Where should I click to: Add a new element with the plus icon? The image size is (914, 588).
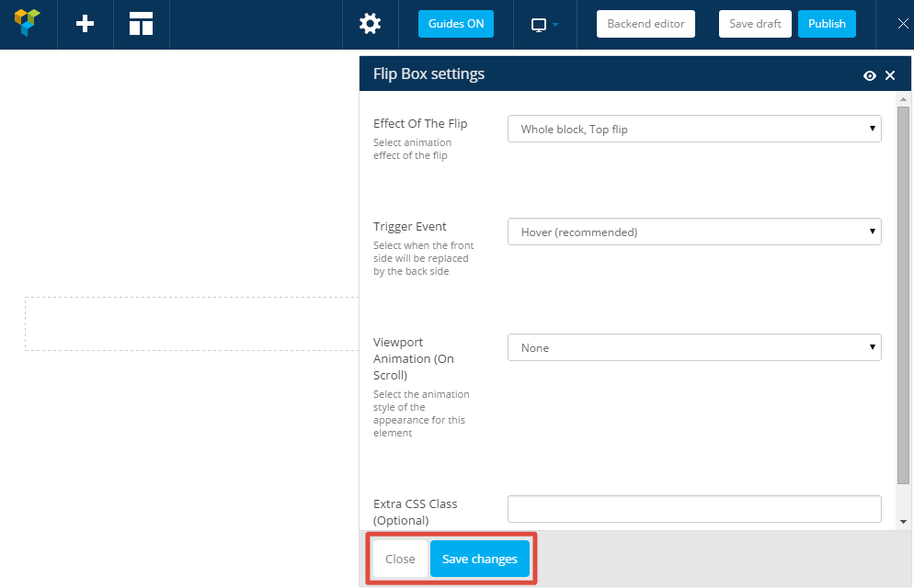click(x=85, y=24)
